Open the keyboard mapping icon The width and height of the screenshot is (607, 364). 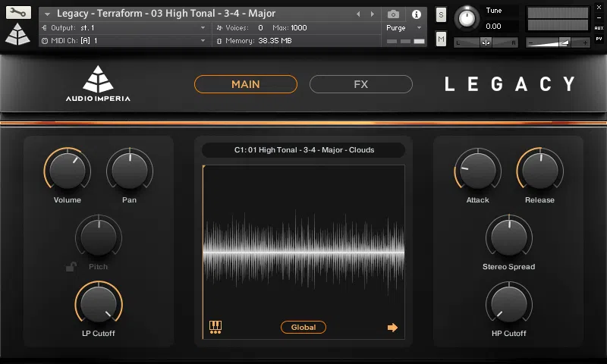(215, 328)
